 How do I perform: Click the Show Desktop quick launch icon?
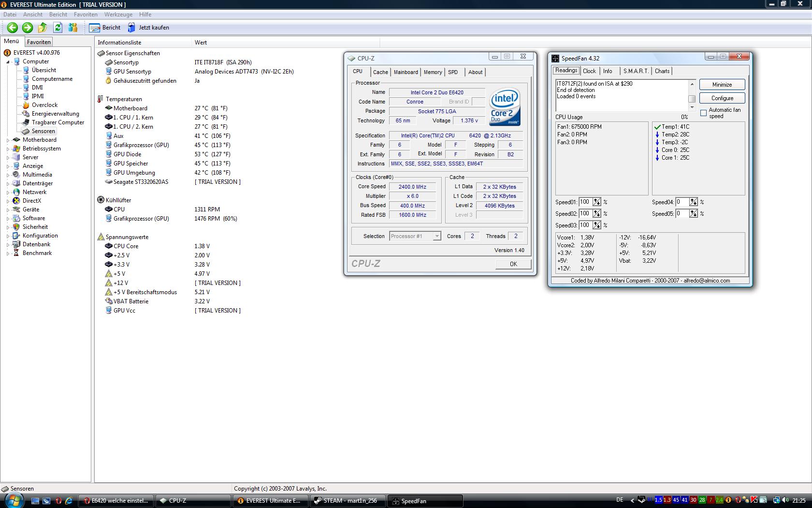(35, 501)
